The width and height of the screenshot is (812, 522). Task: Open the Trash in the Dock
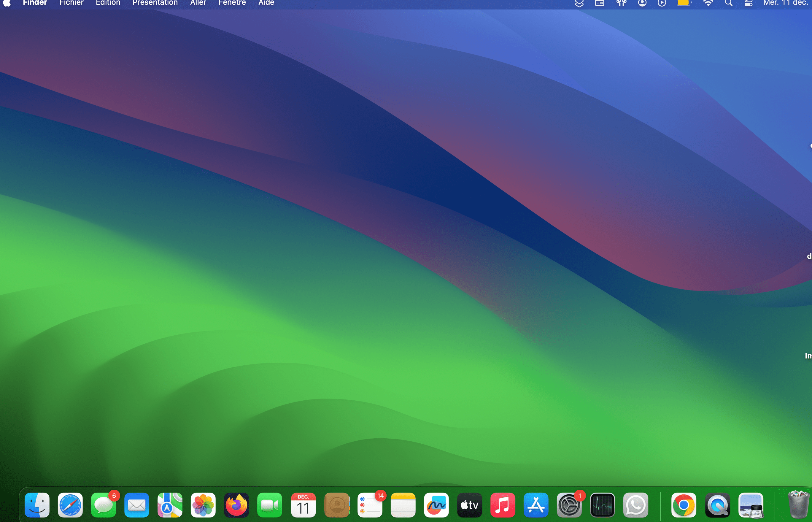coord(798,505)
